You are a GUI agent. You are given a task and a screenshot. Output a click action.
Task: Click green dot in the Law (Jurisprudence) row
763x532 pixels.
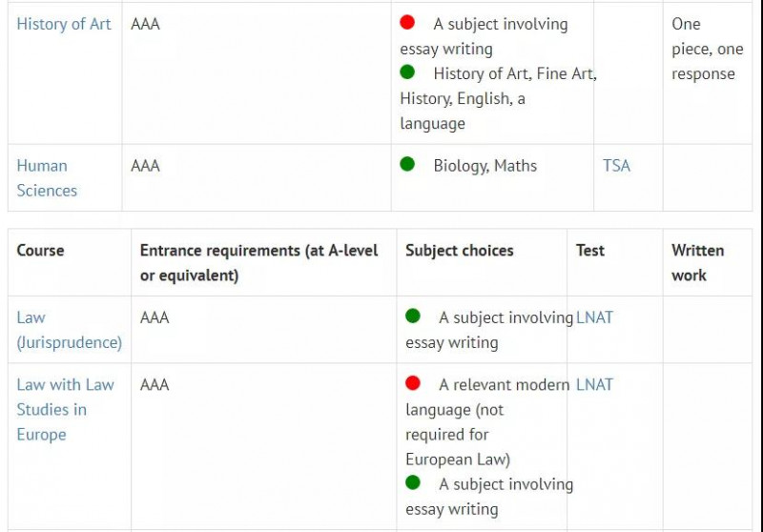(413, 316)
